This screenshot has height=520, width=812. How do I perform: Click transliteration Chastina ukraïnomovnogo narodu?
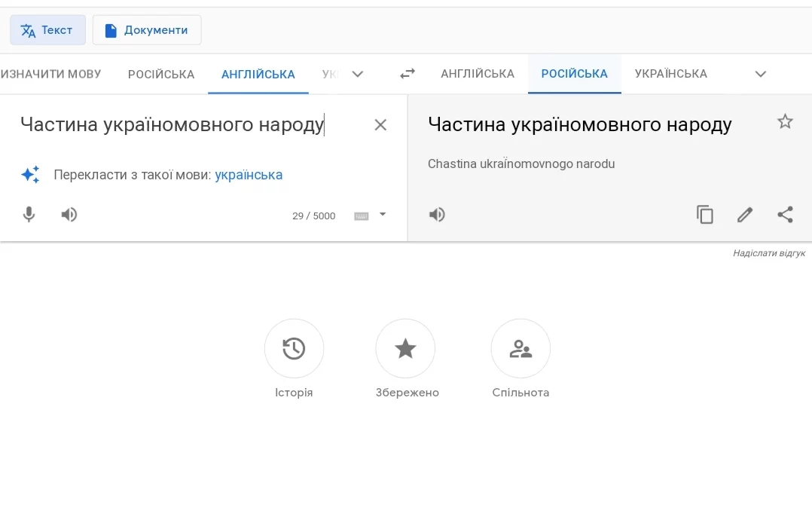click(521, 164)
